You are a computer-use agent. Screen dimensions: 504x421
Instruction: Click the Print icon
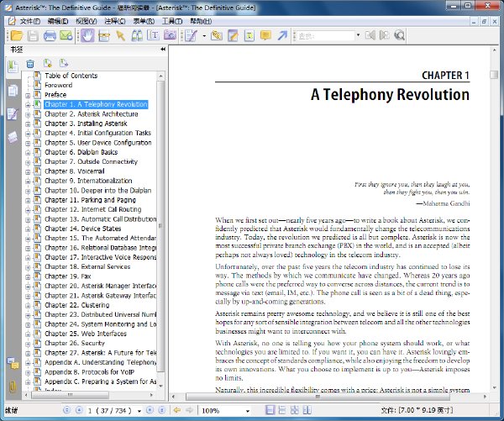click(x=50, y=35)
